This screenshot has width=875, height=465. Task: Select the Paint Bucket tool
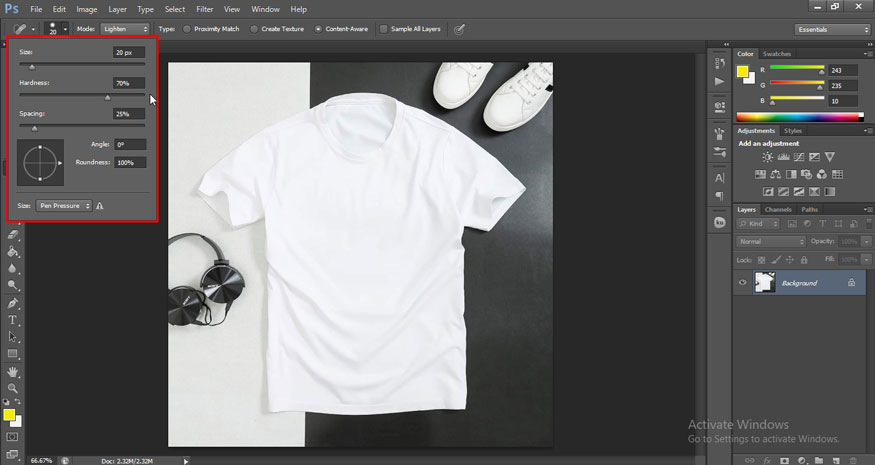[x=13, y=250]
